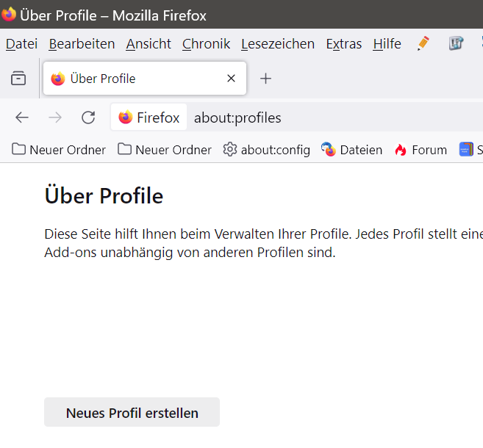Select the Über Profile tab
This screenshot has height=448, width=483.
point(132,79)
